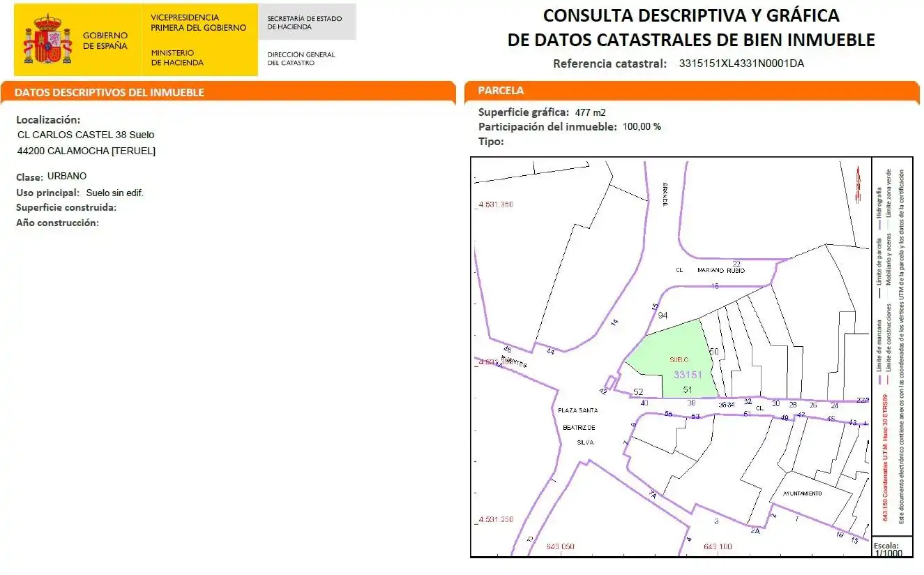Image resolution: width=924 pixels, height=575 pixels.
Task: Click the CONSULTA DESCRIPTIVA Y GRÁFICA title
Action: 691,15
